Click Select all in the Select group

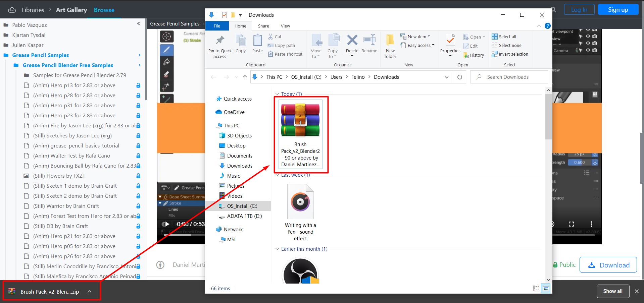pyautogui.click(x=504, y=37)
